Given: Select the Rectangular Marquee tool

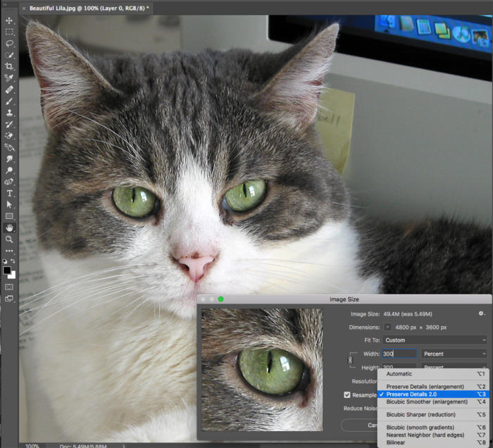Looking at the screenshot, I should pos(9,32).
